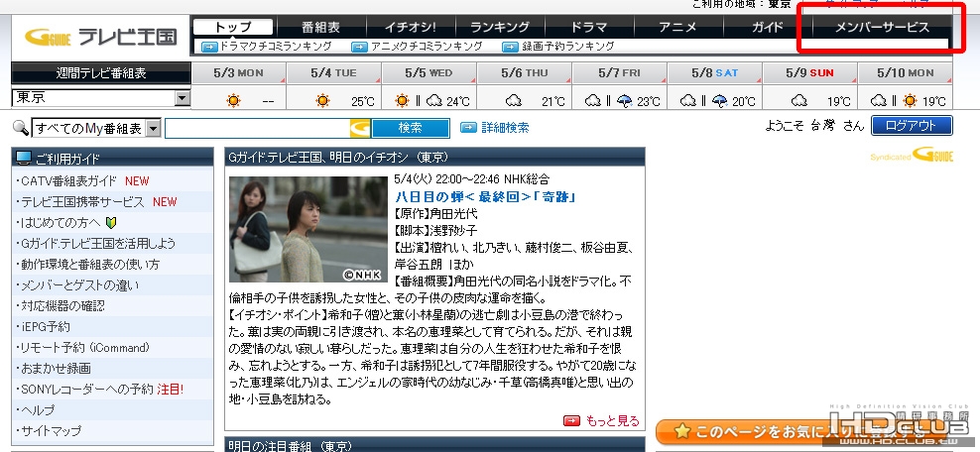Open the G-Guide テレビ王国 logo

(x=100, y=37)
